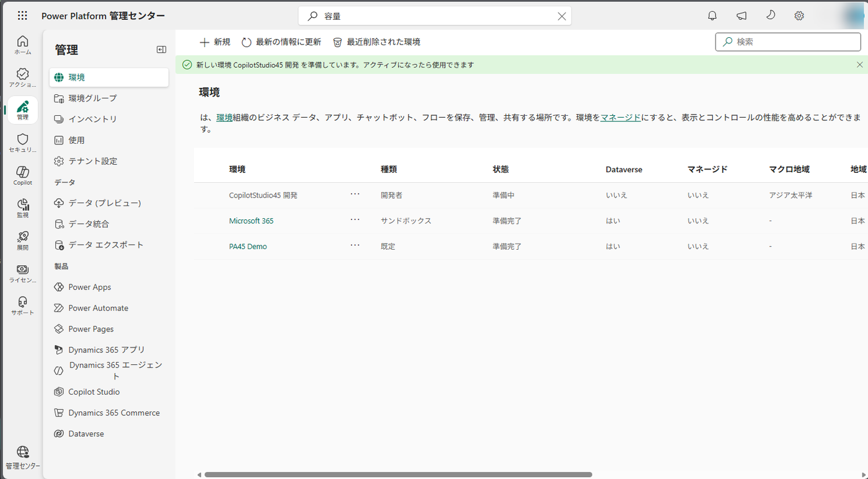This screenshot has height=479, width=868.
Task: Open 管理センター globe icon at bottom
Action: [x=22, y=457]
